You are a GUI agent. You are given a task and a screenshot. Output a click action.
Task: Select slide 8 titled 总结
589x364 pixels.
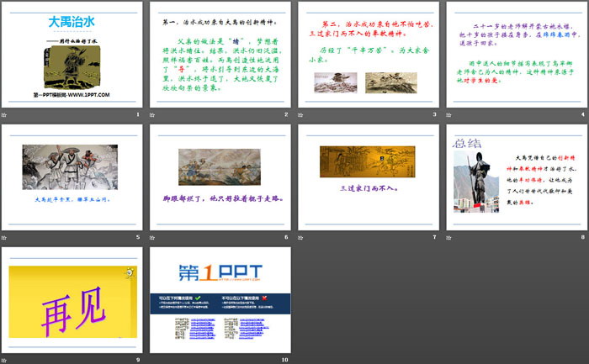tap(517, 177)
